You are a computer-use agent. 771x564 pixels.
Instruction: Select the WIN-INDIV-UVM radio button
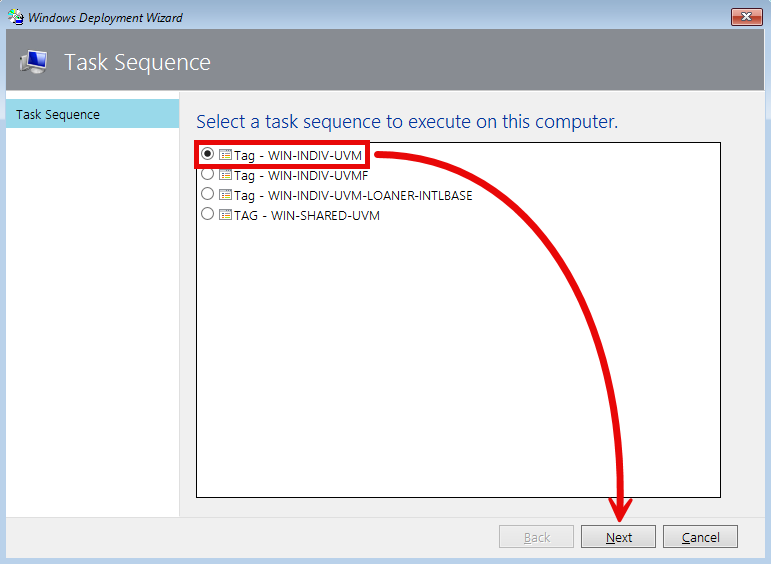click(207, 154)
